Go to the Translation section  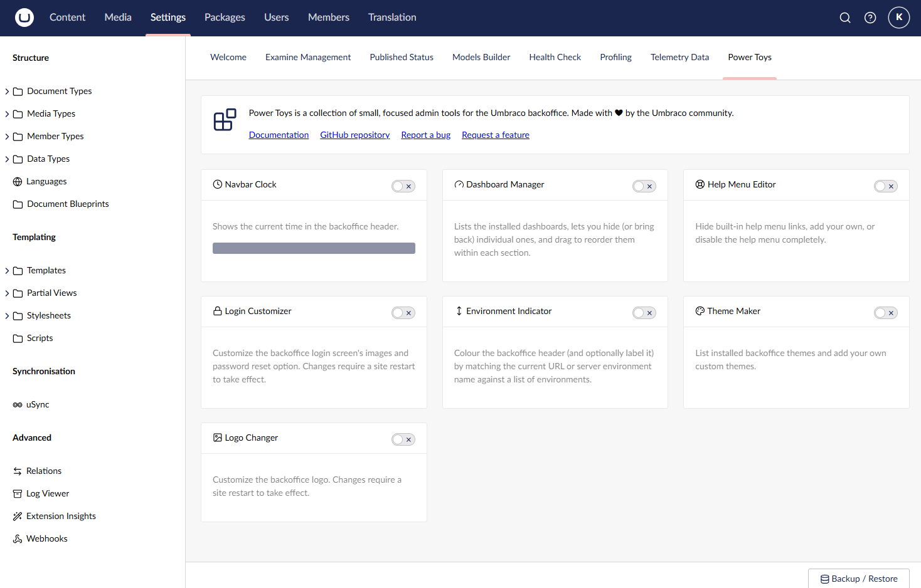click(392, 18)
